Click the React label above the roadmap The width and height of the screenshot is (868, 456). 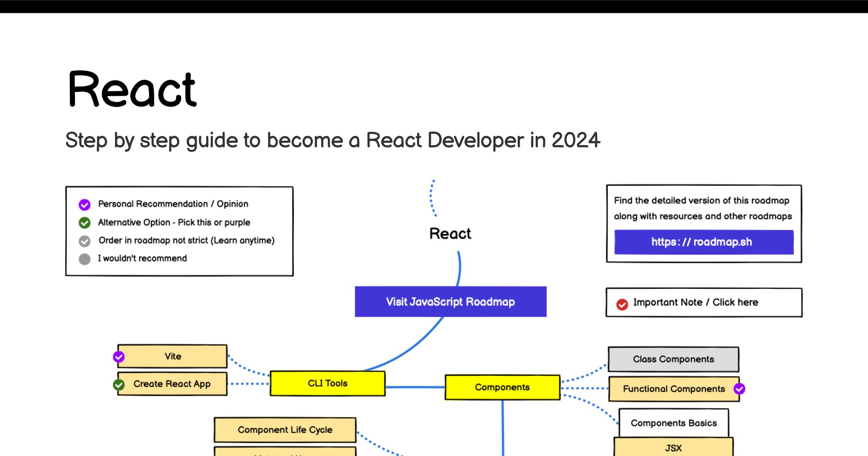[450, 234]
